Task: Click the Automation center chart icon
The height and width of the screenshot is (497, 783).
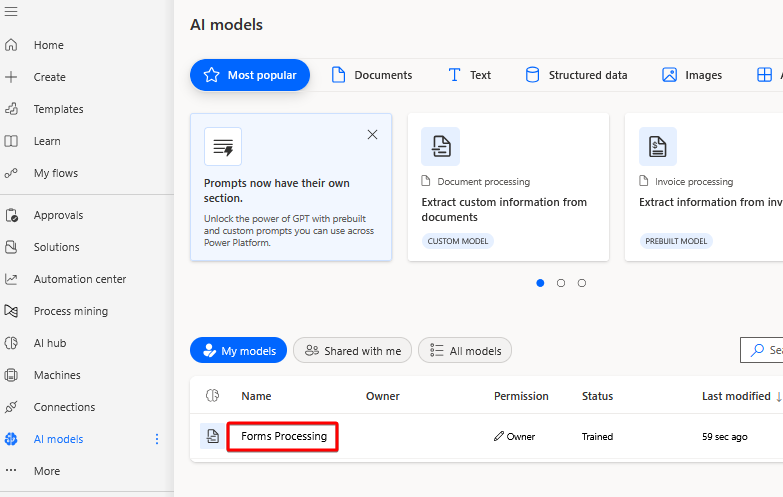Action: [x=11, y=279]
